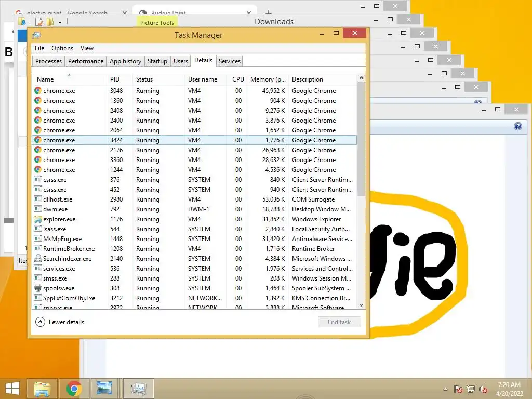Show hidden system tray icons
Image resolution: width=532 pixels, height=399 pixels.
(x=445, y=389)
